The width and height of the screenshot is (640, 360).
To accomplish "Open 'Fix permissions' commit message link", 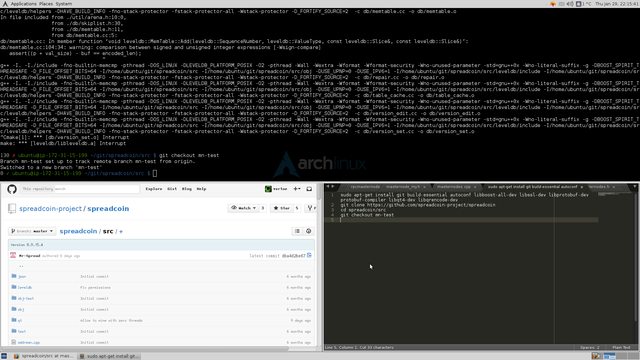I will point(95,288).
